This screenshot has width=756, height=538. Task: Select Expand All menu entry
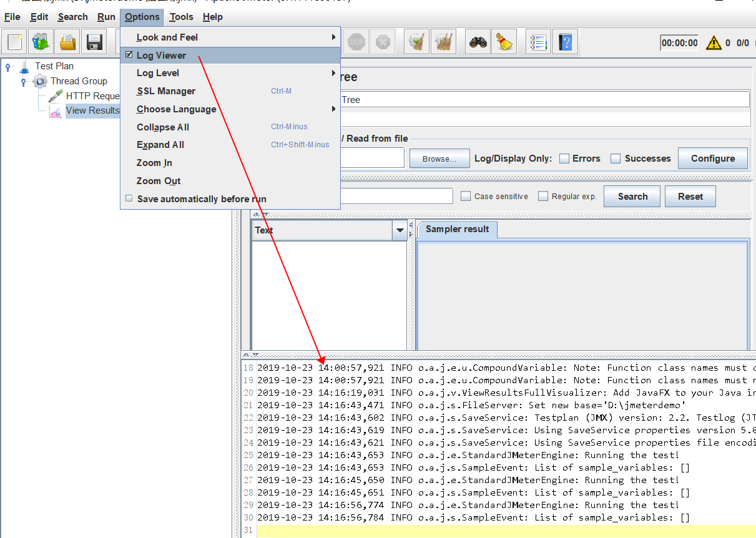(230, 145)
